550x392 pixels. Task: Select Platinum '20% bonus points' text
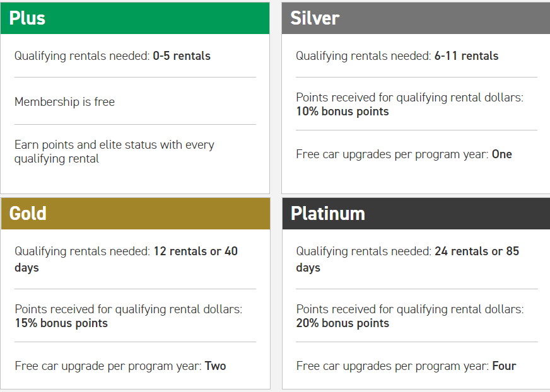tap(342, 323)
